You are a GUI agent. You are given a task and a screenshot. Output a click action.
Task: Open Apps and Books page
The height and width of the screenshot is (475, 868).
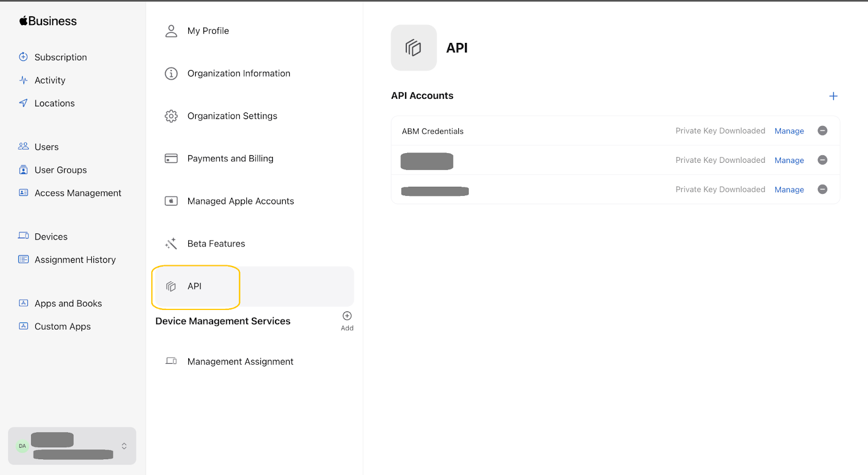click(x=68, y=303)
